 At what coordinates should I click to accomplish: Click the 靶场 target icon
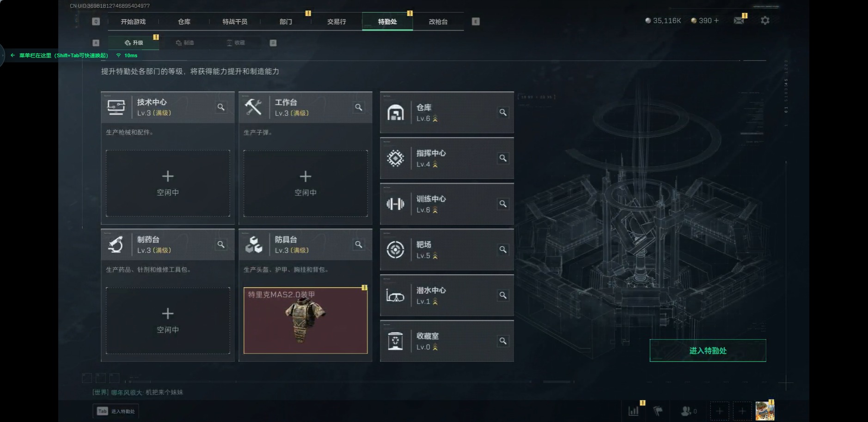(x=395, y=250)
